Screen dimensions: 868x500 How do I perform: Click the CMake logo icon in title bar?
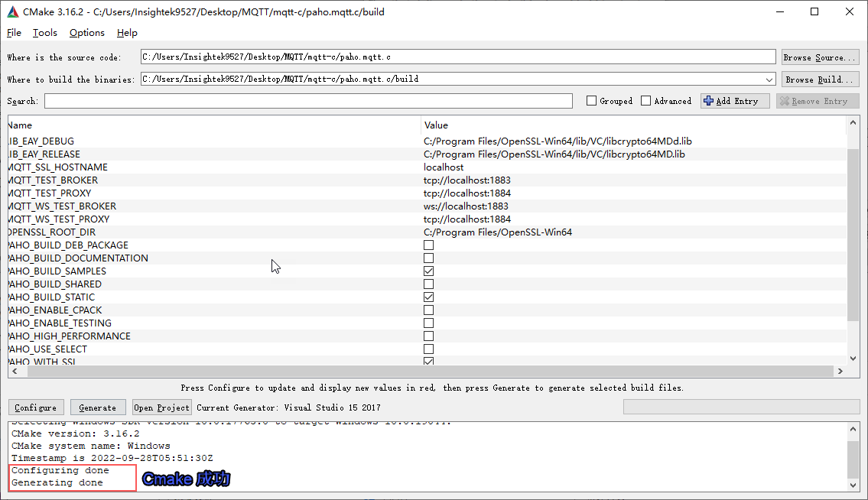tap(12, 11)
